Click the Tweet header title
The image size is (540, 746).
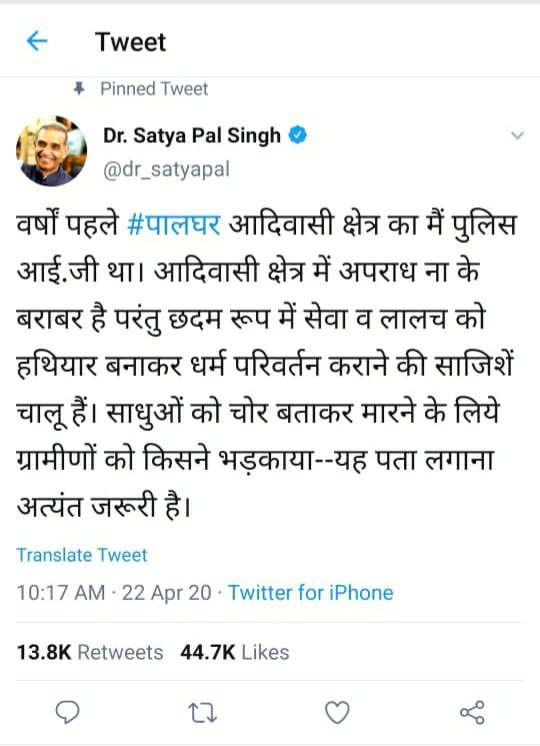coord(130,41)
